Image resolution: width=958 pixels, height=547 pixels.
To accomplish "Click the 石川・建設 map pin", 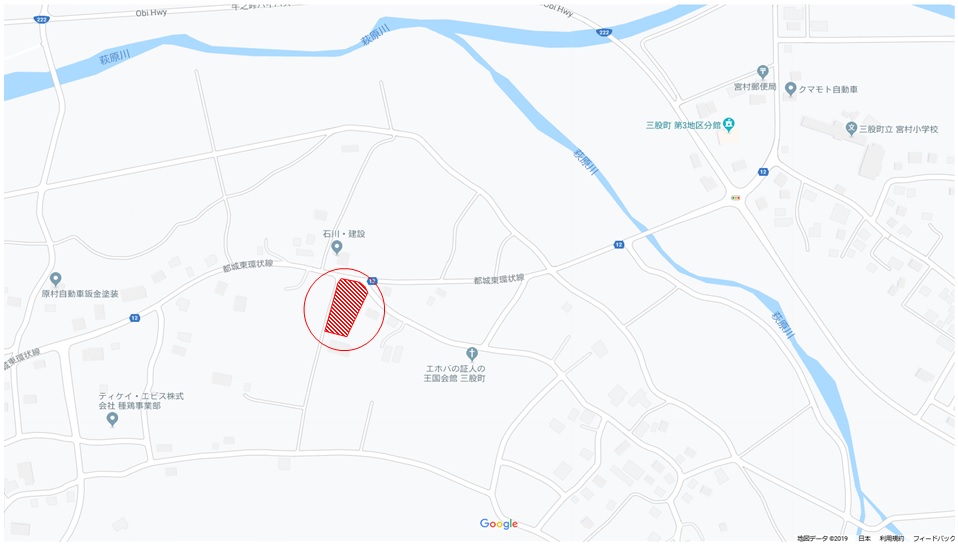I will click(336, 247).
